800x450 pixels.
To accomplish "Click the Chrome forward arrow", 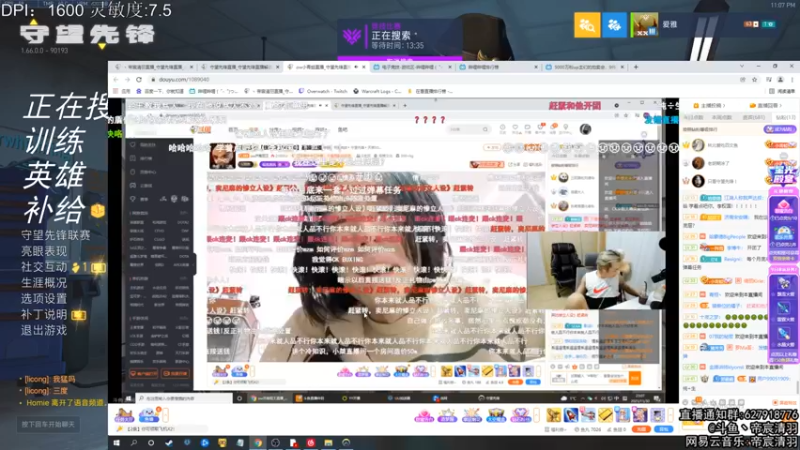I will click(127, 80).
